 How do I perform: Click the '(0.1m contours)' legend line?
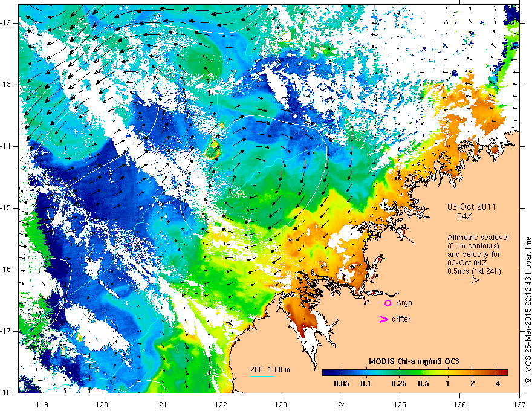(x=473, y=246)
